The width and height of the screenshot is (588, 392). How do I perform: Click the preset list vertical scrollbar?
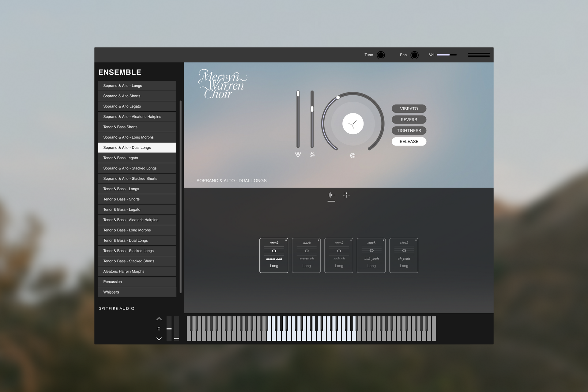coord(180,196)
